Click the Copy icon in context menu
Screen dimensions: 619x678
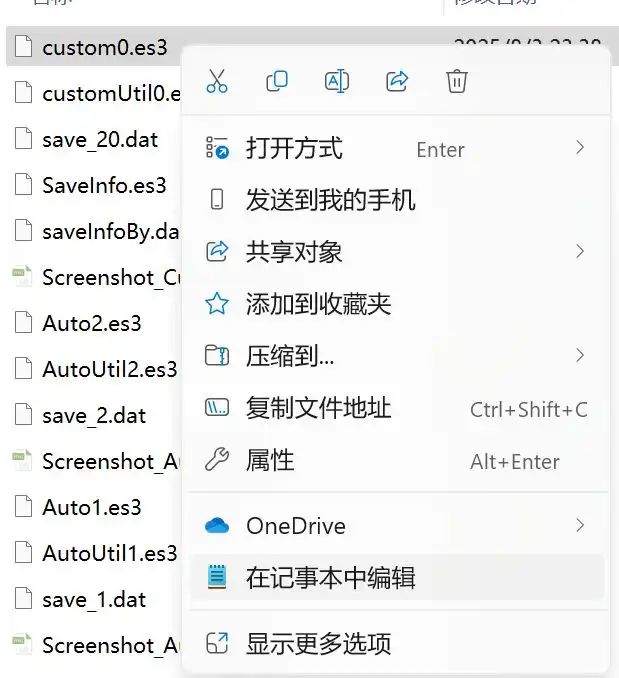click(277, 82)
